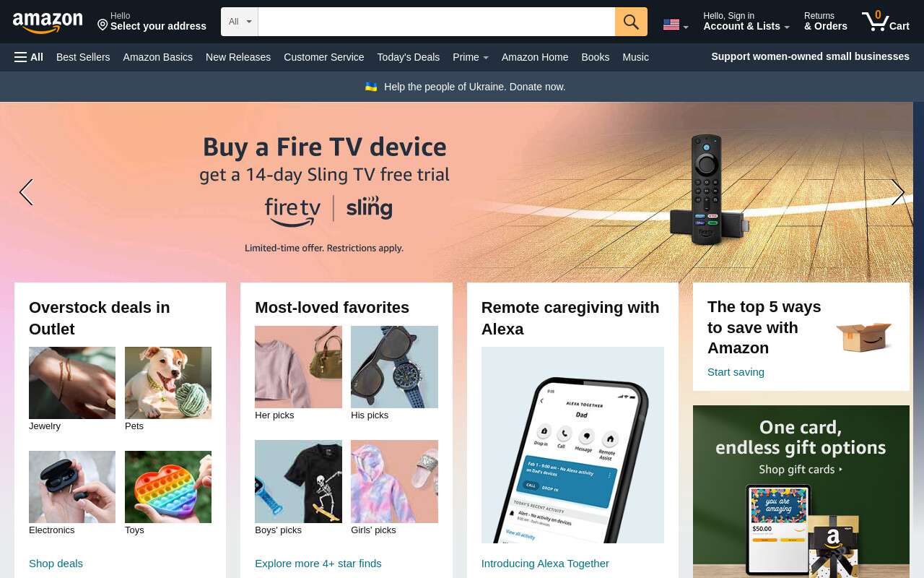Expand the Prime menu dropdown
Screen dimensions: 924x578
[x=471, y=57]
